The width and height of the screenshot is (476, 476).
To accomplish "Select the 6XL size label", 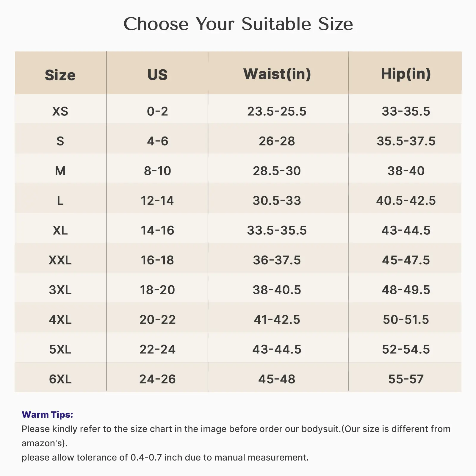I will [60, 379].
